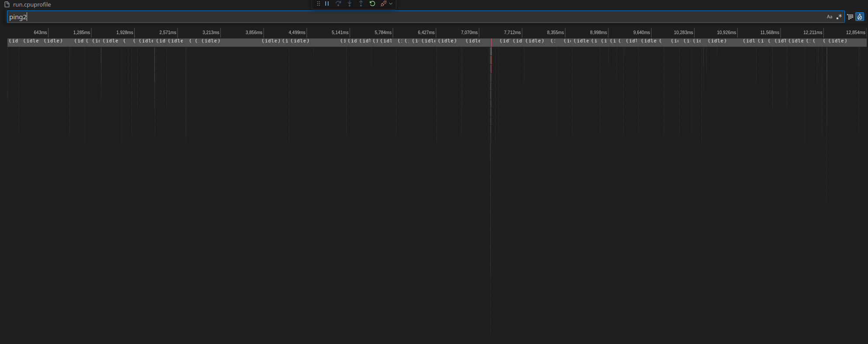The image size is (868, 344).
Task: Click the 5,784ms time ruler label
Action: pyautogui.click(x=383, y=33)
